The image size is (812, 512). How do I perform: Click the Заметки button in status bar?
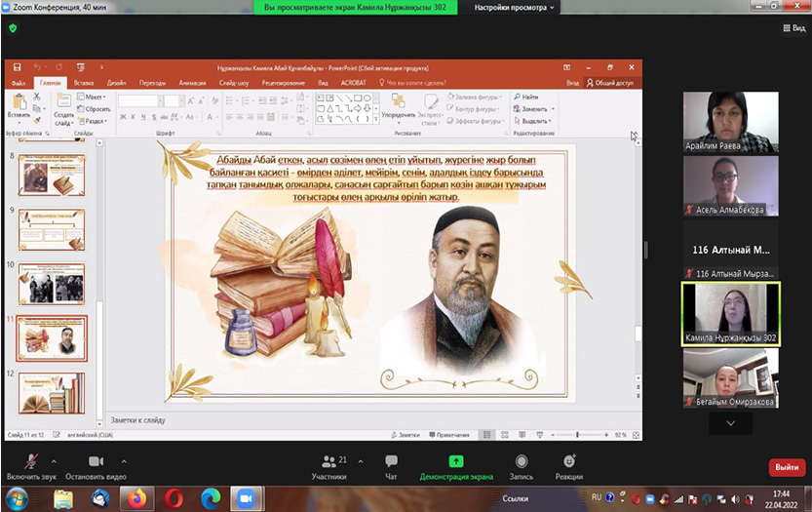[407, 434]
